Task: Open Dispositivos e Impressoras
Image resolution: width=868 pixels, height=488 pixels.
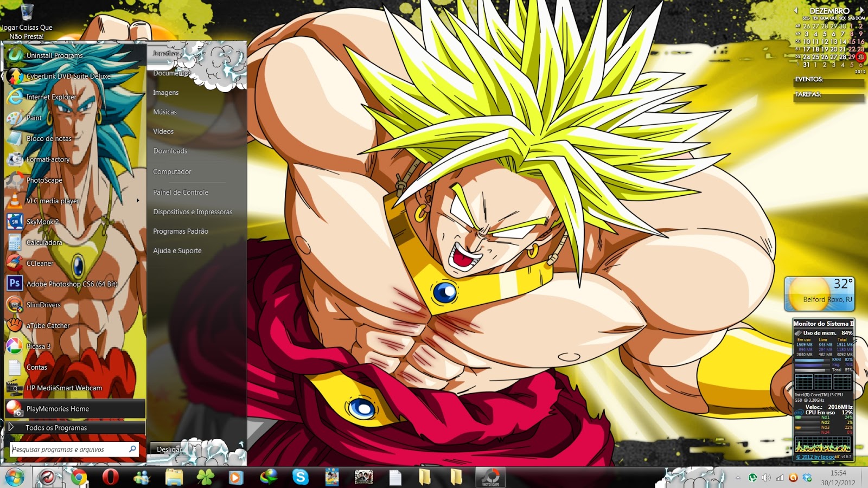Action: pos(193,212)
